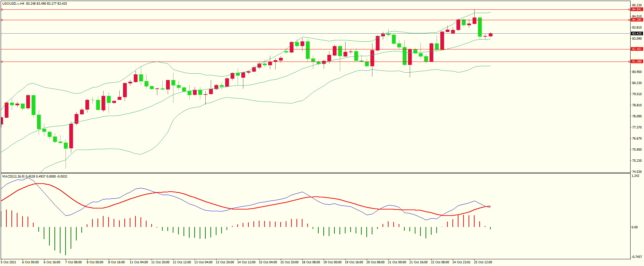Viewport: 644px width, 266px height.
Task: Click the 81.588 red price label
Action: [637, 62]
